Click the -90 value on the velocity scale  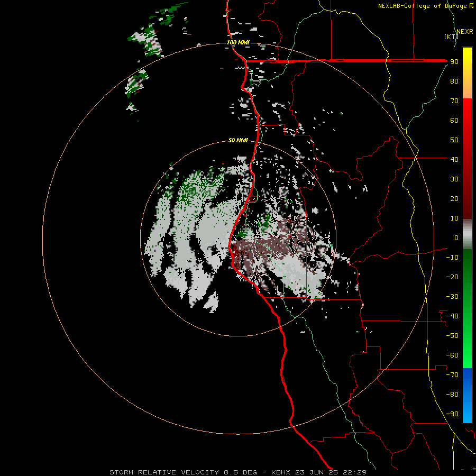coord(452,414)
